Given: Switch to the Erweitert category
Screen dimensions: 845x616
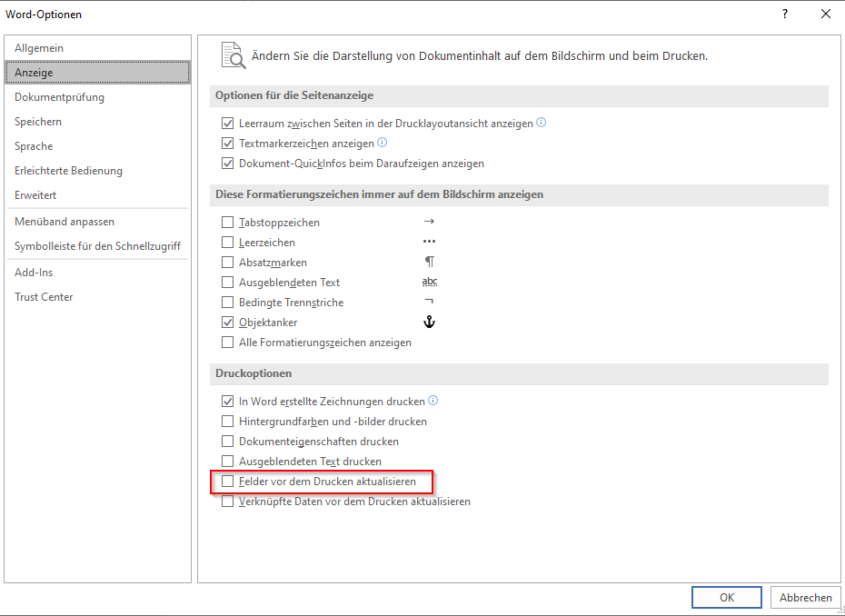Looking at the screenshot, I should coord(97,195).
